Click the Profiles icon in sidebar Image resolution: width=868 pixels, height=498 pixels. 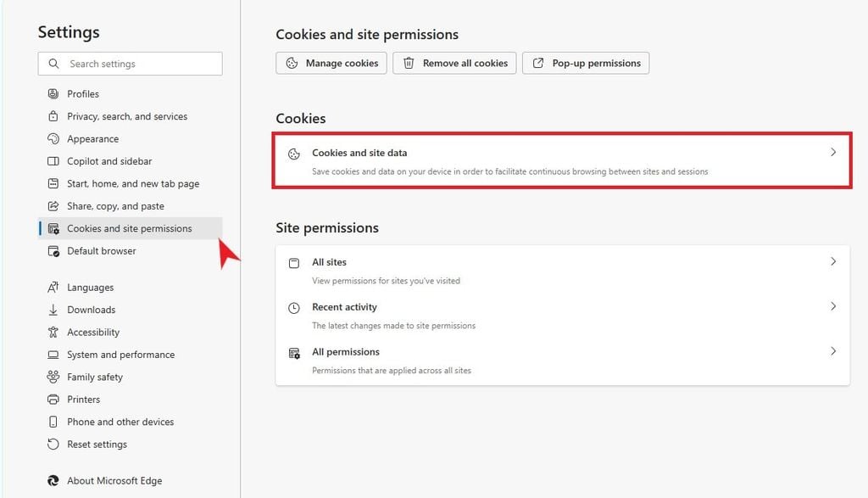(x=53, y=93)
